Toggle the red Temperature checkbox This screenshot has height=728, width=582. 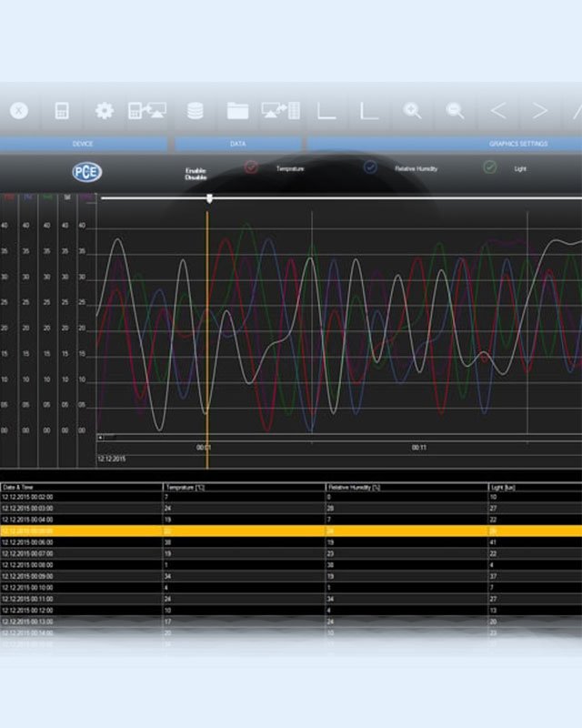[x=251, y=167]
